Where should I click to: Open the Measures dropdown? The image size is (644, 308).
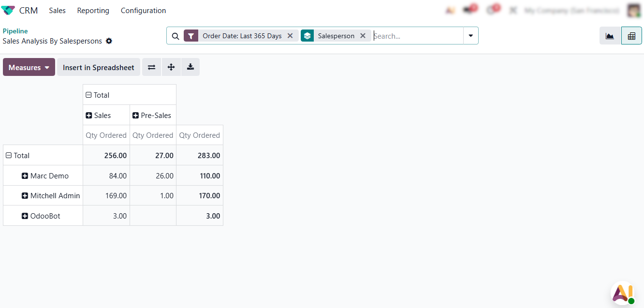29,67
